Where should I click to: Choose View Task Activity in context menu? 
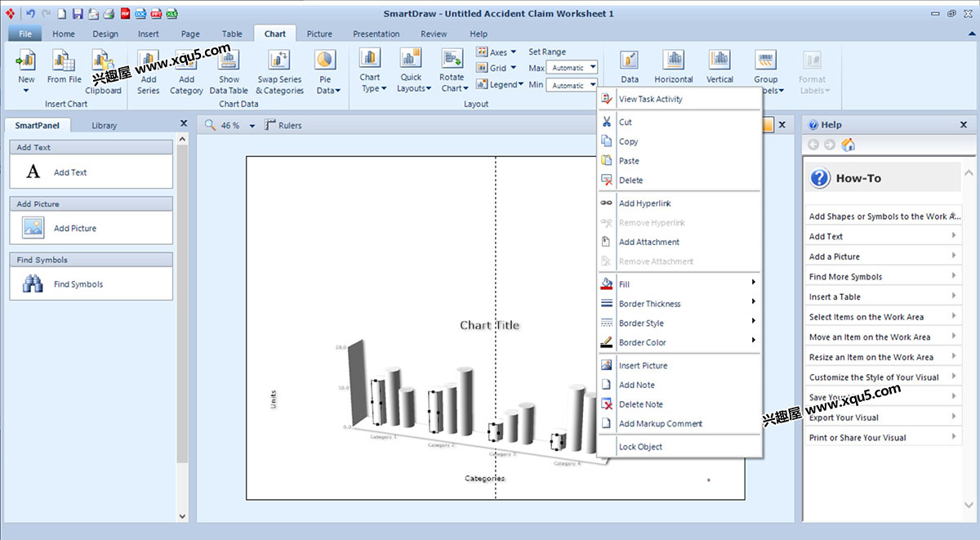(x=679, y=99)
